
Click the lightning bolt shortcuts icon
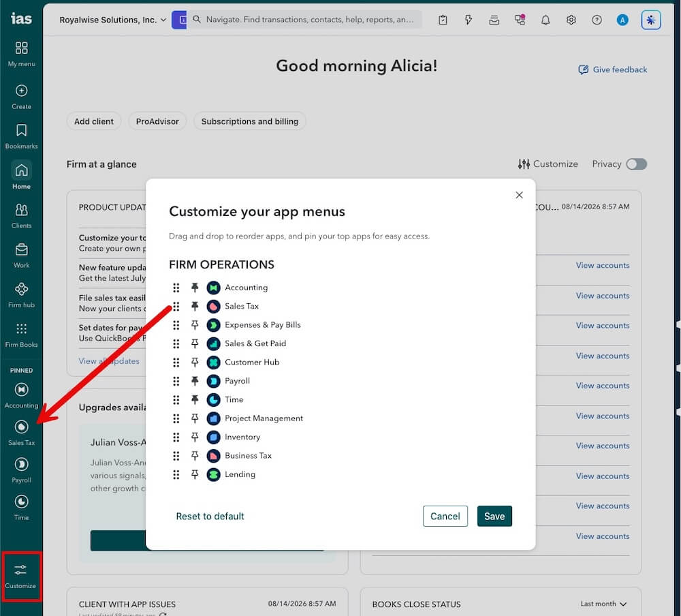point(469,20)
